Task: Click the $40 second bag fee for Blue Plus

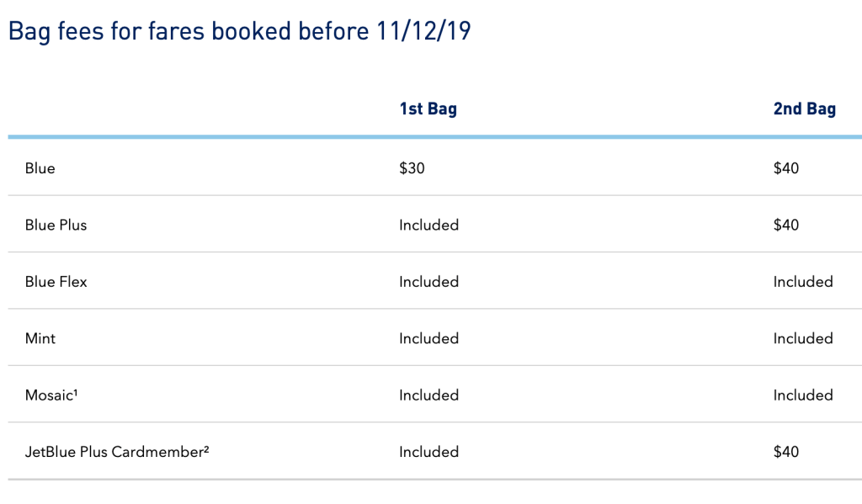Action: pos(786,225)
